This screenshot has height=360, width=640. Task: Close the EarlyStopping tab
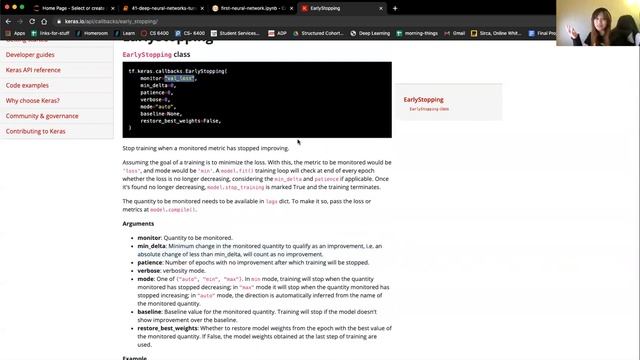381,8
